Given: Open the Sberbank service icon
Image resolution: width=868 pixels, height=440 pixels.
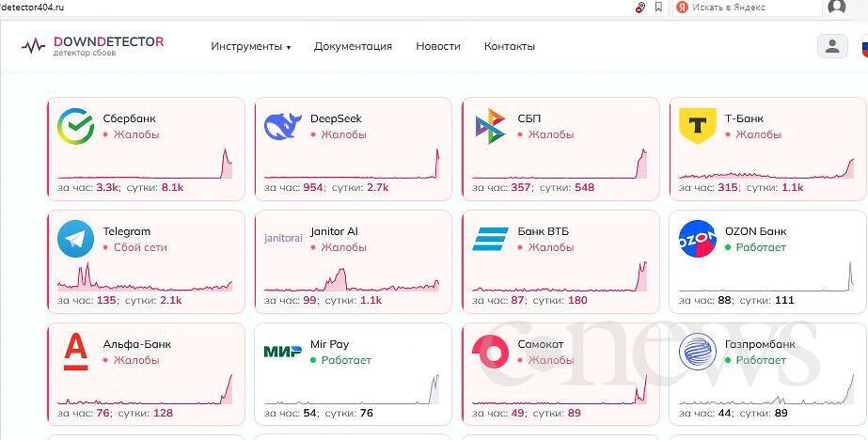Looking at the screenshot, I should point(75,126).
